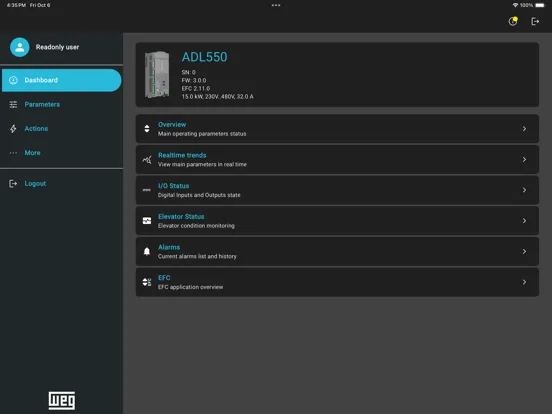Expand the Overview row chevron

point(524,129)
